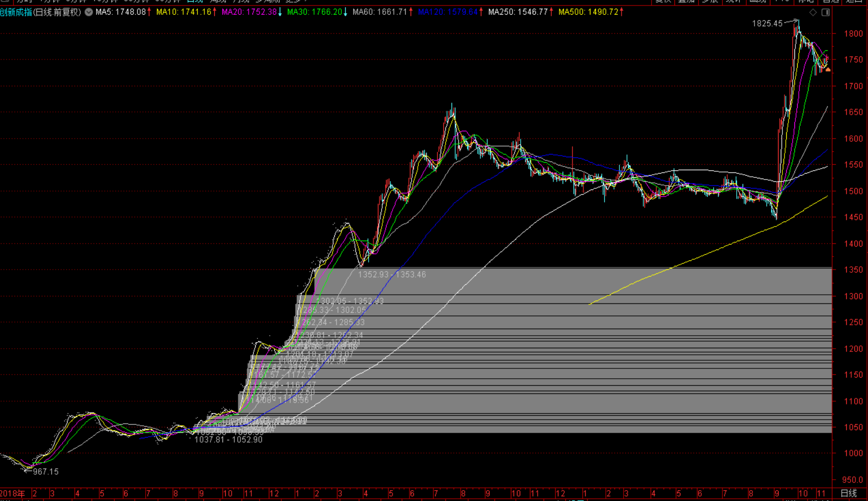
Task: Select the MA60: 1661.71 indicator label
Action: point(380,12)
